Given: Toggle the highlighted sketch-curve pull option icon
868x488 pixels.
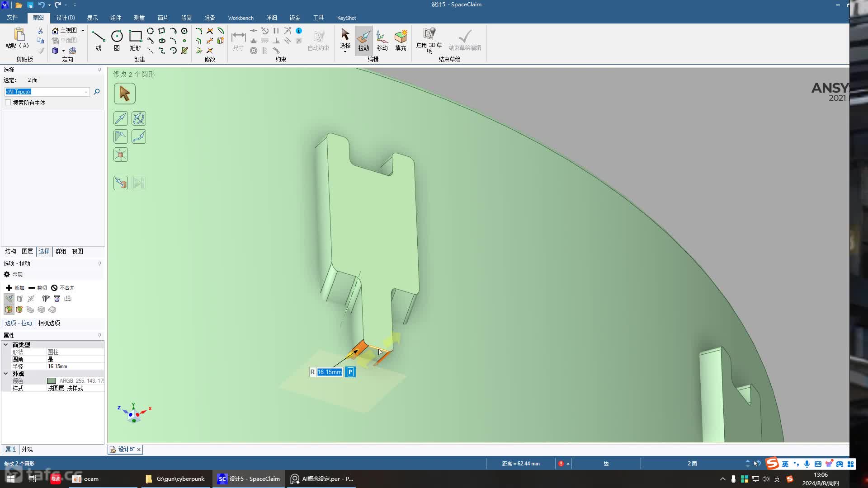Looking at the screenshot, I should pyautogui.click(x=9, y=299).
